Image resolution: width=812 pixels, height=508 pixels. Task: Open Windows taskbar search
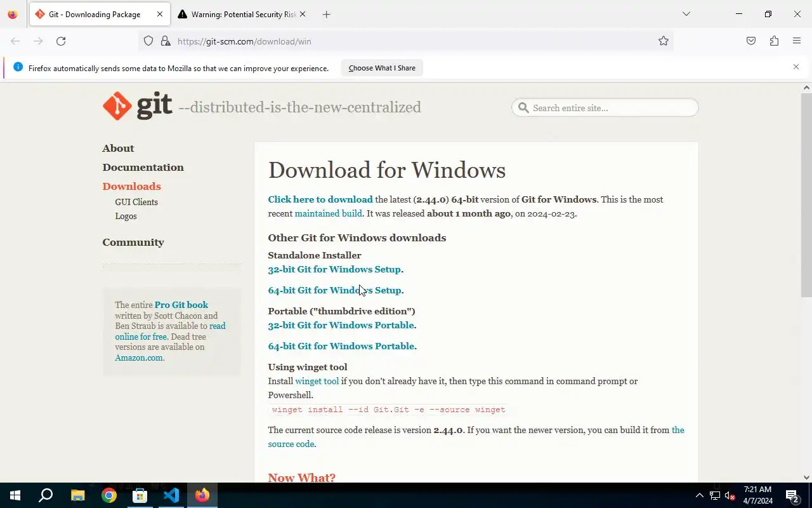(x=46, y=495)
